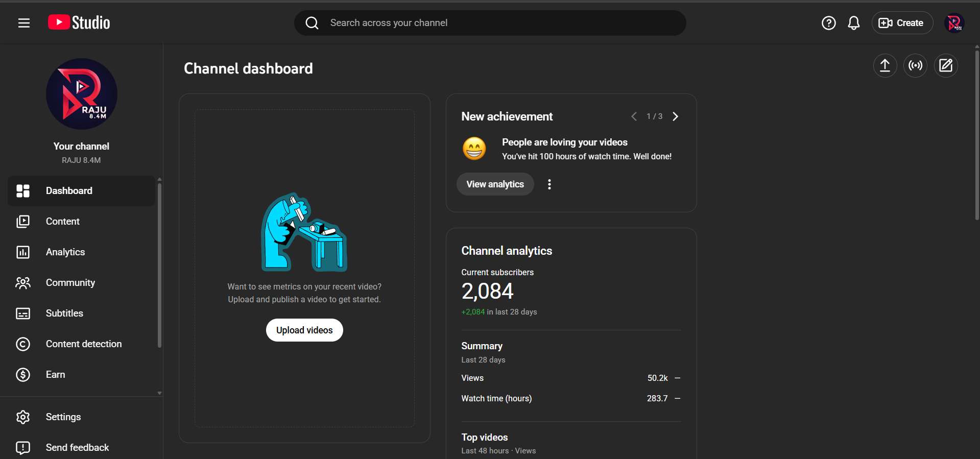Go to next achievement with right chevron
The height and width of the screenshot is (459, 980).
675,116
